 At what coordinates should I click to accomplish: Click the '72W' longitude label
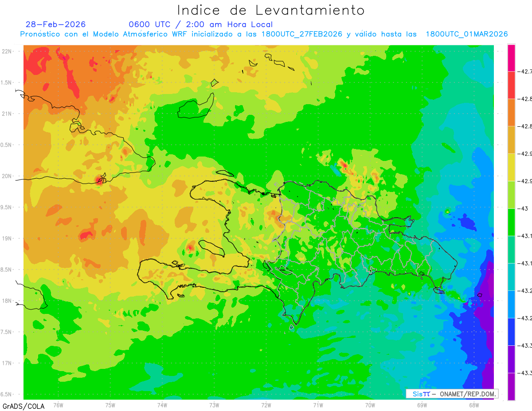pos(266,405)
